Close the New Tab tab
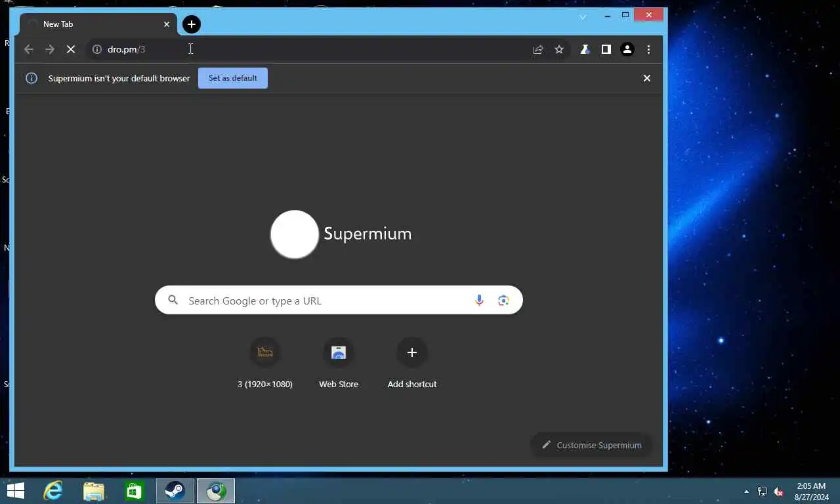The image size is (840, 504). [x=167, y=24]
